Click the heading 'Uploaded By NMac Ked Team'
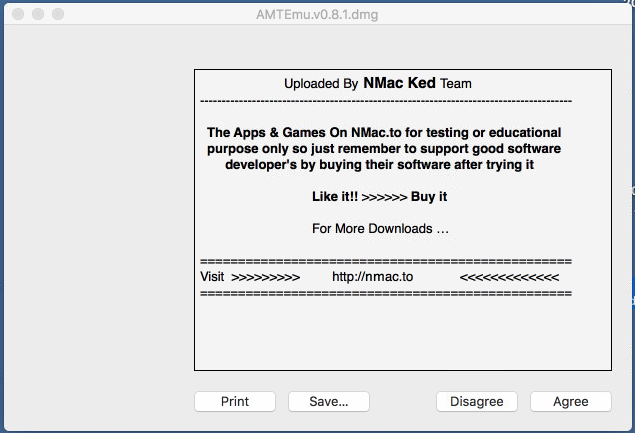This screenshot has width=635, height=433. [378, 83]
